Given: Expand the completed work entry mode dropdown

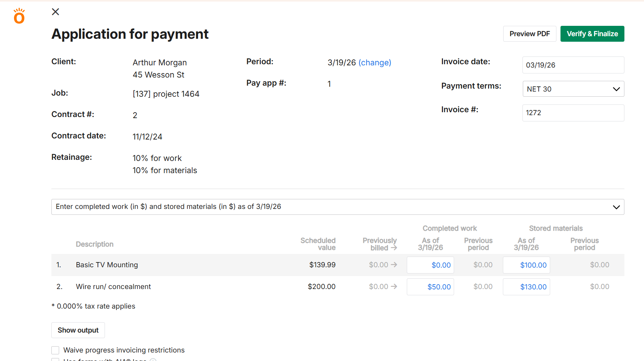Looking at the screenshot, I should [x=337, y=207].
